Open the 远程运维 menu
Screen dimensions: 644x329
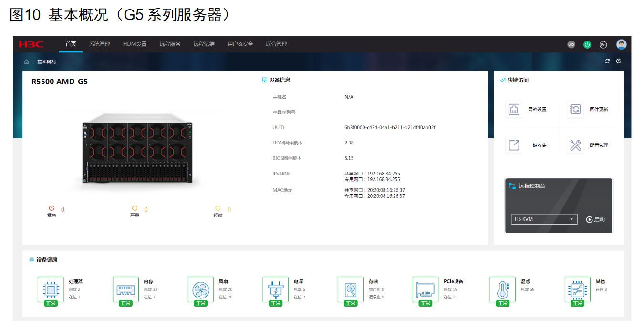point(204,44)
